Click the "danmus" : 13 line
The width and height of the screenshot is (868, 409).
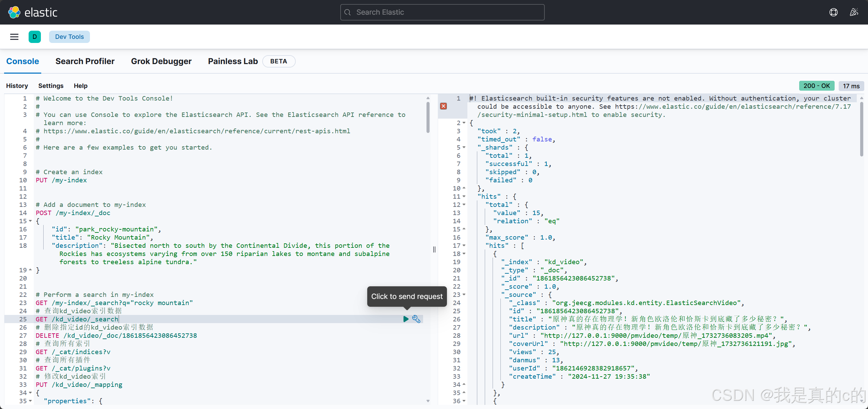(536, 360)
